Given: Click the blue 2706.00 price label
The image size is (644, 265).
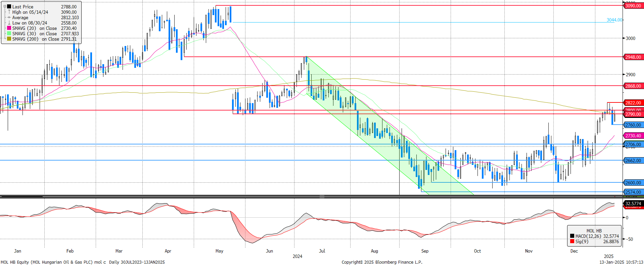Looking at the screenshot, I should [634, 144].
